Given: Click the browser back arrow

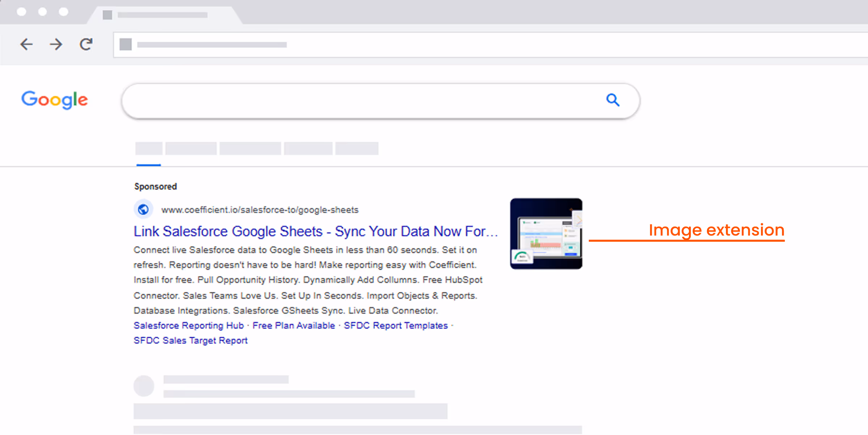Looking at the screenshot, I should click(x=26, y=44).
